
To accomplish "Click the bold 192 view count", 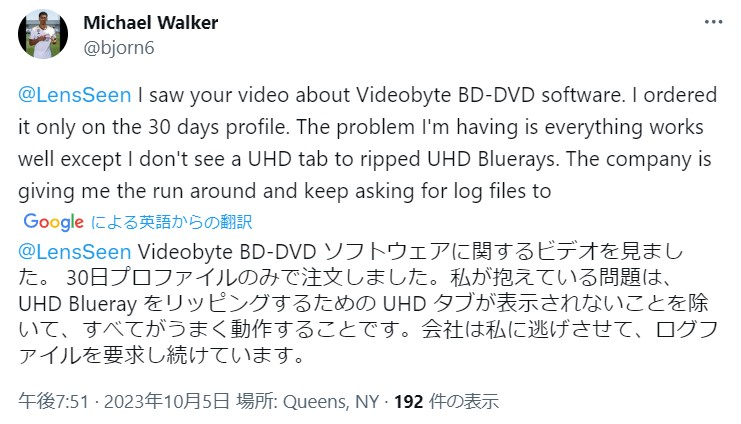I will click(x=409, y=402).
